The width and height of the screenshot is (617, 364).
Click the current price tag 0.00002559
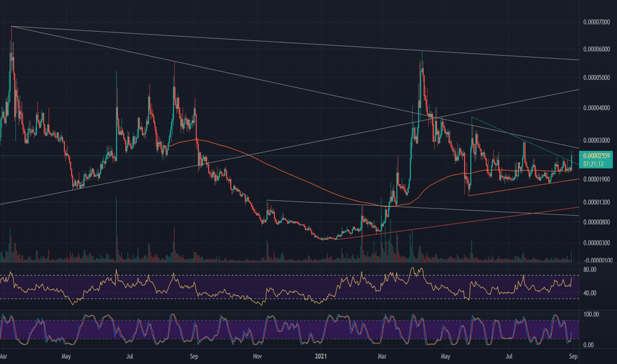click(x=596, y=156)
